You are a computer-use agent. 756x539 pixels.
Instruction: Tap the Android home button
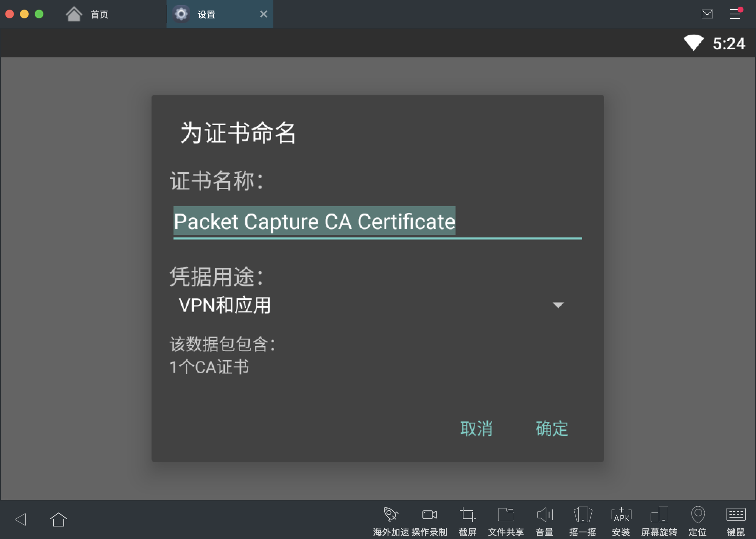58,519
